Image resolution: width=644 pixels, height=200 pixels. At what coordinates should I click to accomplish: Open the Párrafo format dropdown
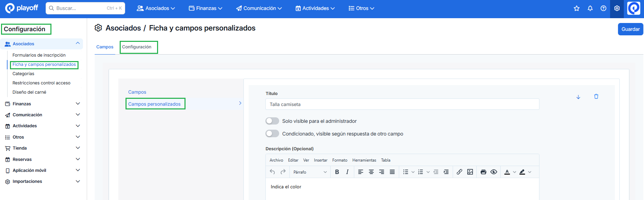(310, 172)
